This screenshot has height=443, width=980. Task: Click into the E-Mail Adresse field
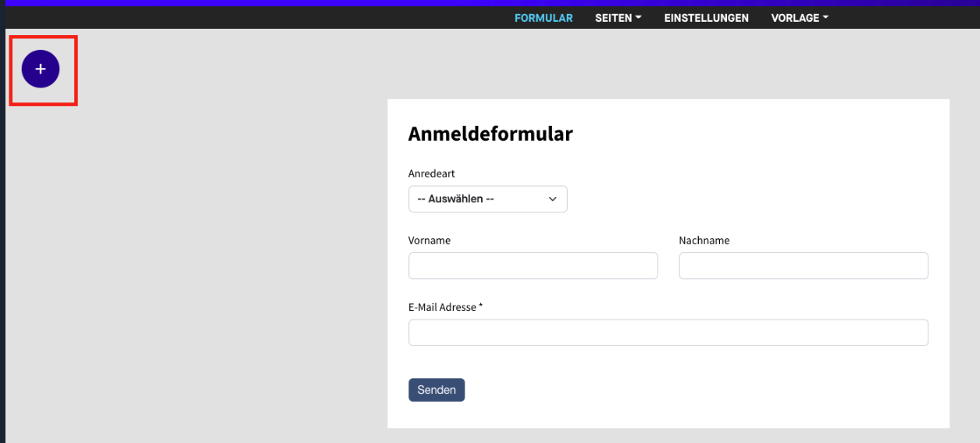pyautogui.click(x=668, y=333)
